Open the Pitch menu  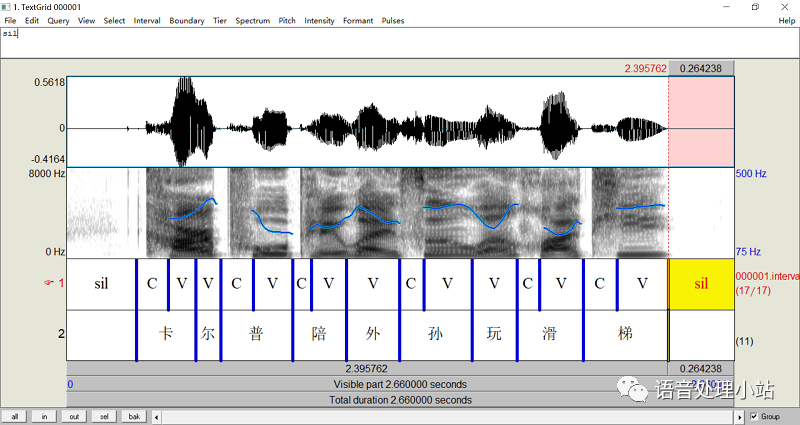click(x=287, y=21)
